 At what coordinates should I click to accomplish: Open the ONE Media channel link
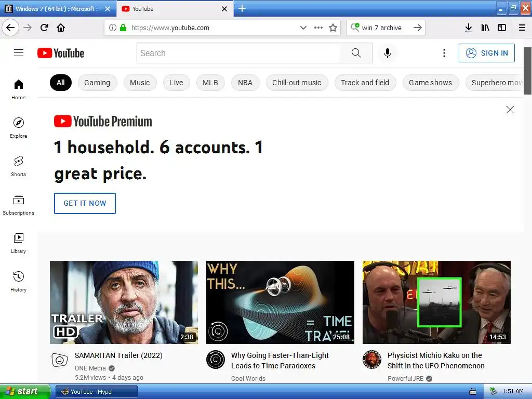point(90,368)
